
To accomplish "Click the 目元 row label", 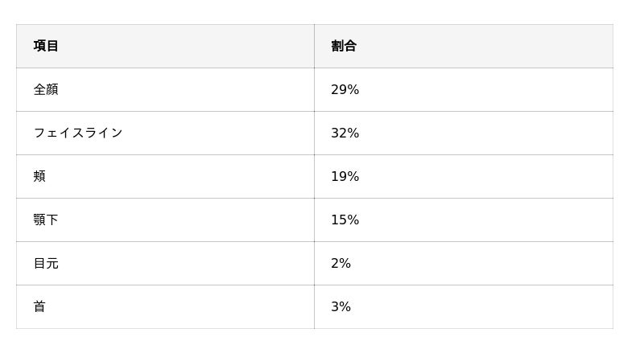I will (46, 263).
